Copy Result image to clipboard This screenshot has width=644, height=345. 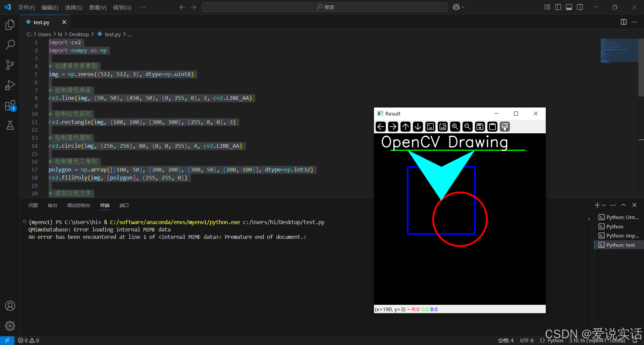tap(492, 127)
